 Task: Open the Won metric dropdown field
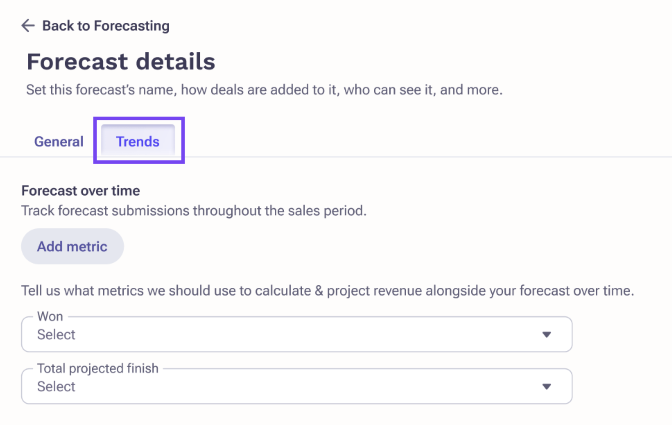[x=297, y=334]
